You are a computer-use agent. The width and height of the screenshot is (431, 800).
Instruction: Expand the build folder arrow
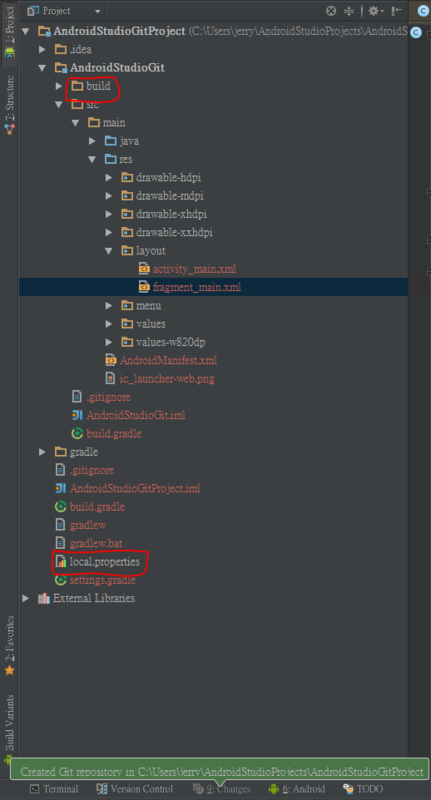coord(59,86)
